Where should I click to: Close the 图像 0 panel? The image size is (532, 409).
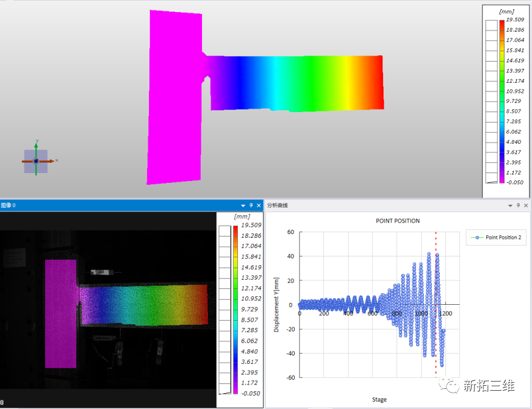pyautogui.click(x=259, y=205)
